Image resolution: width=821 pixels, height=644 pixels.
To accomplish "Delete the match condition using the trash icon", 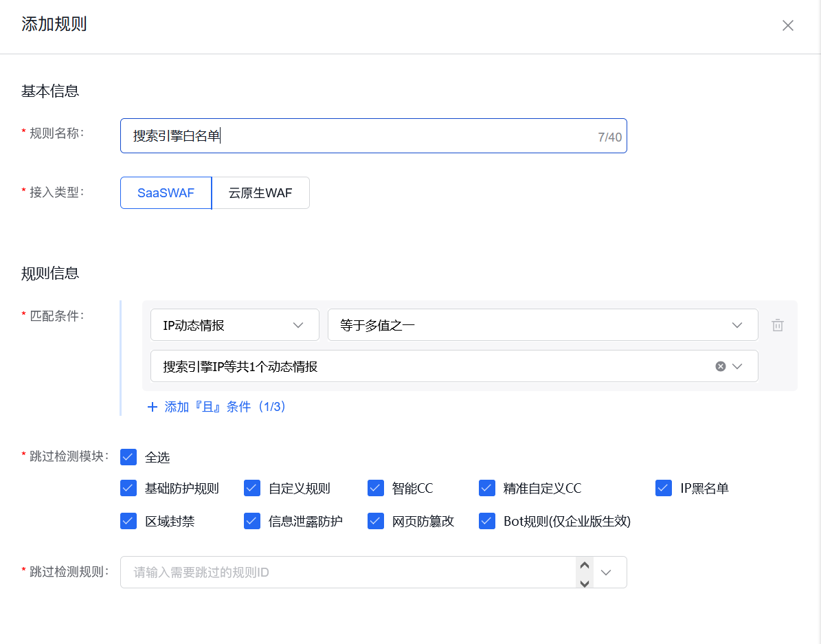I will tap(777, 324).
